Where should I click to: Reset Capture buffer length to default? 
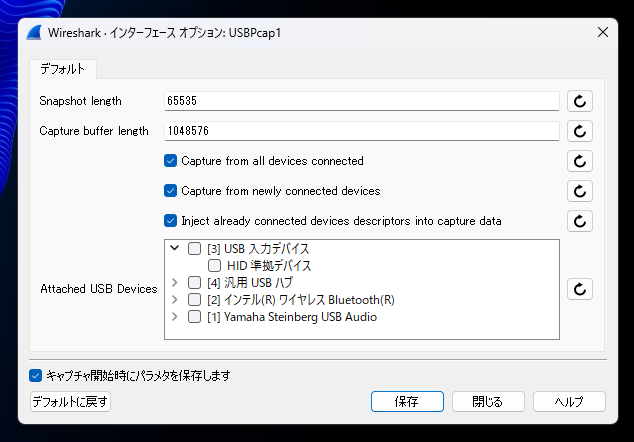pyautogui.click(x=580, y=131)
